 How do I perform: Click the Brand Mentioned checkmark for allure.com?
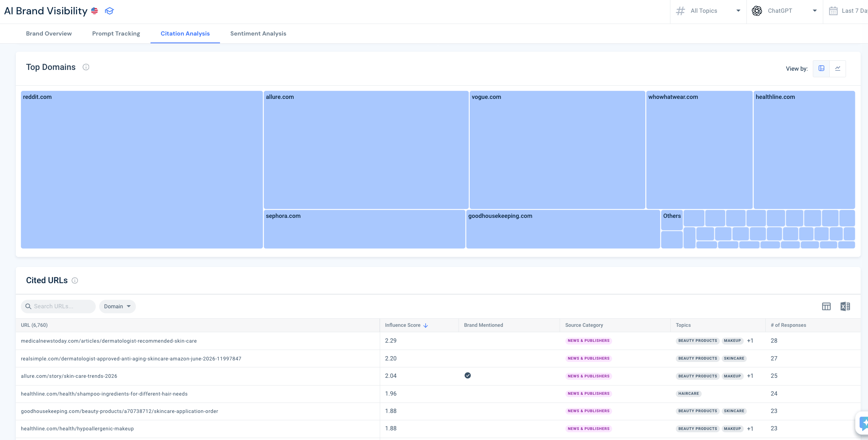[467, 375]
